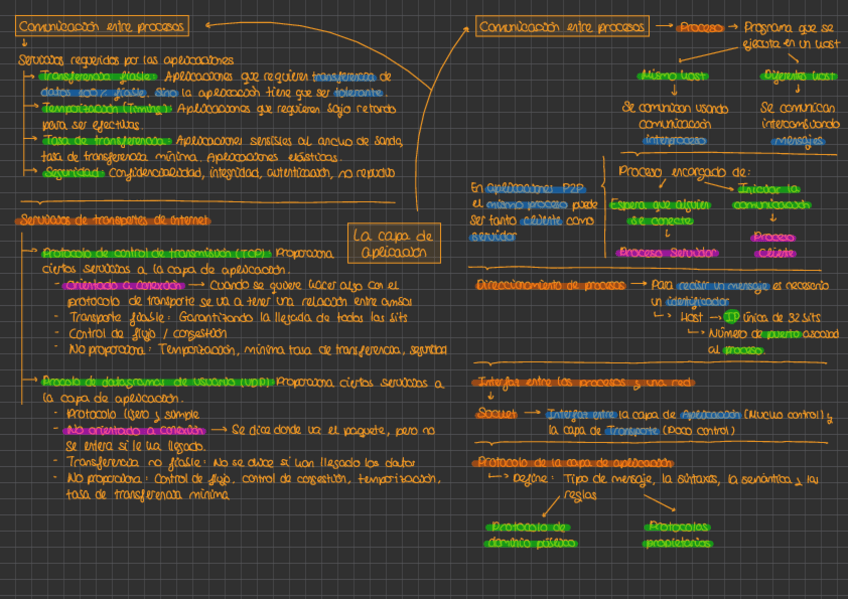Click the green circled "IP"
The height and width of the screenshot is (599, 848).
coord(732,317)
